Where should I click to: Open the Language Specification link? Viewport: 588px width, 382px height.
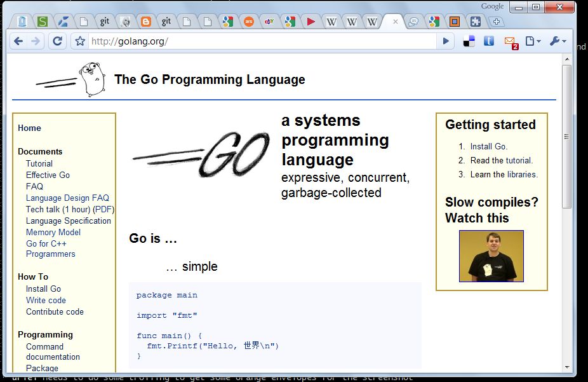tap(68, 221)
